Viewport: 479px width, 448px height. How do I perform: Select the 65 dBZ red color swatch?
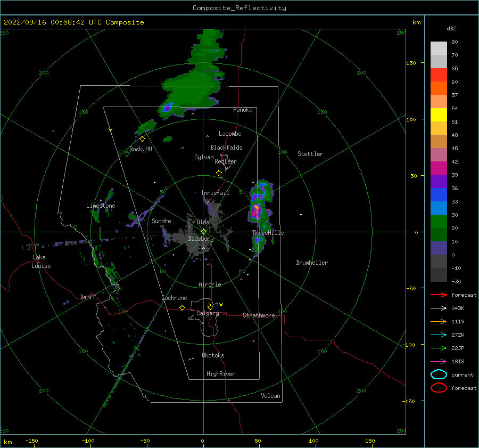[x=439, y=75]
